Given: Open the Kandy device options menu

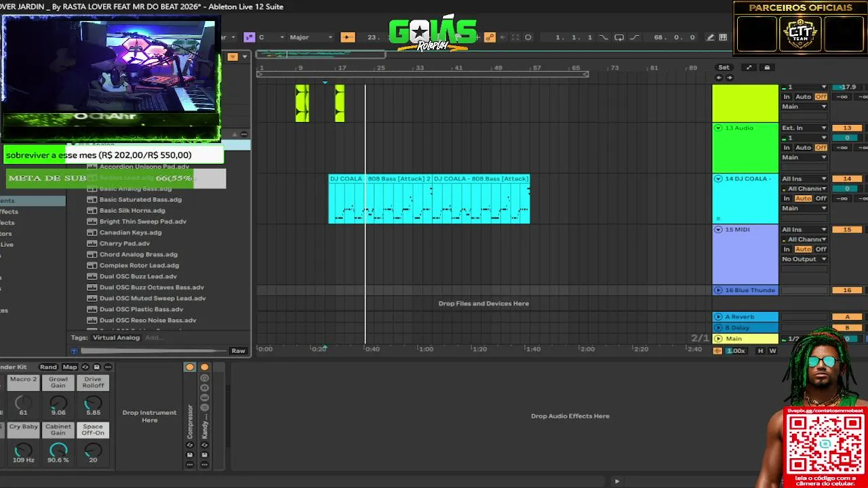Looking at the screenshot, I should point(205,465).
